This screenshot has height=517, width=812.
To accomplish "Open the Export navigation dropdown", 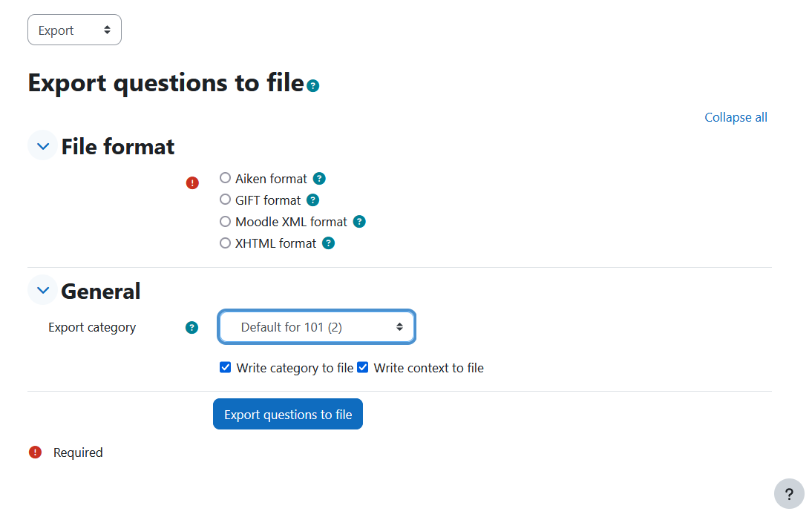I will click(74, 30).
